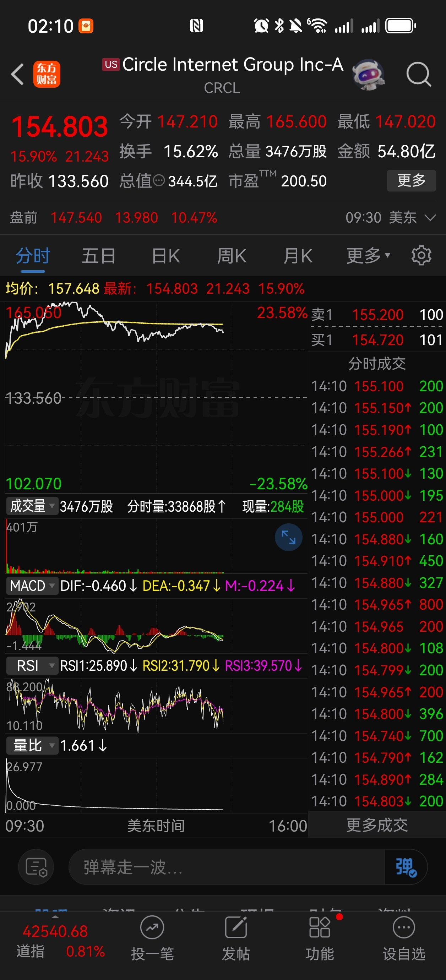Tap the back arrow icon
The width and height of the screenshot is (446, 980).
click(x=17, y=74)
